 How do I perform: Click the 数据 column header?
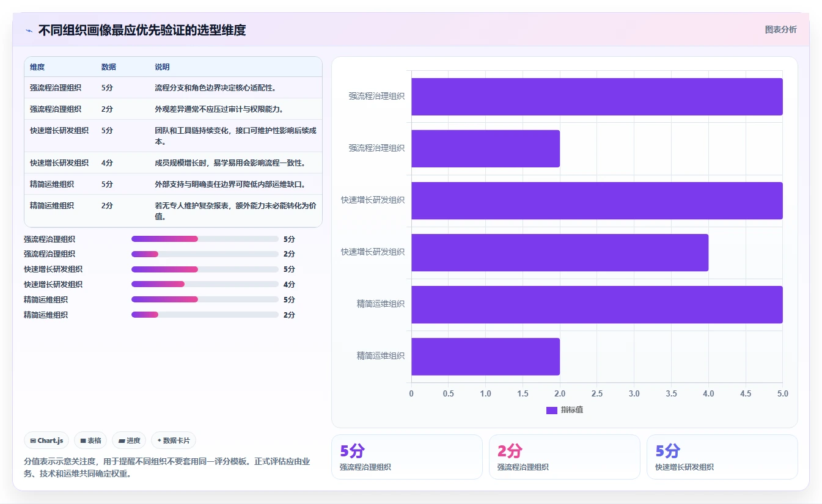pyautogui.click(x=109, y=67)
